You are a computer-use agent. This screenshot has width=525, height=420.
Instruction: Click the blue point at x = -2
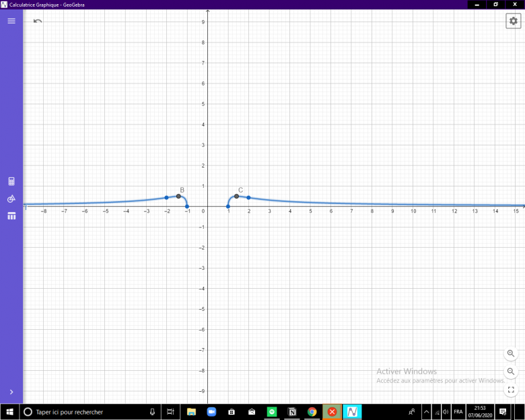click(x=166, y=197)
